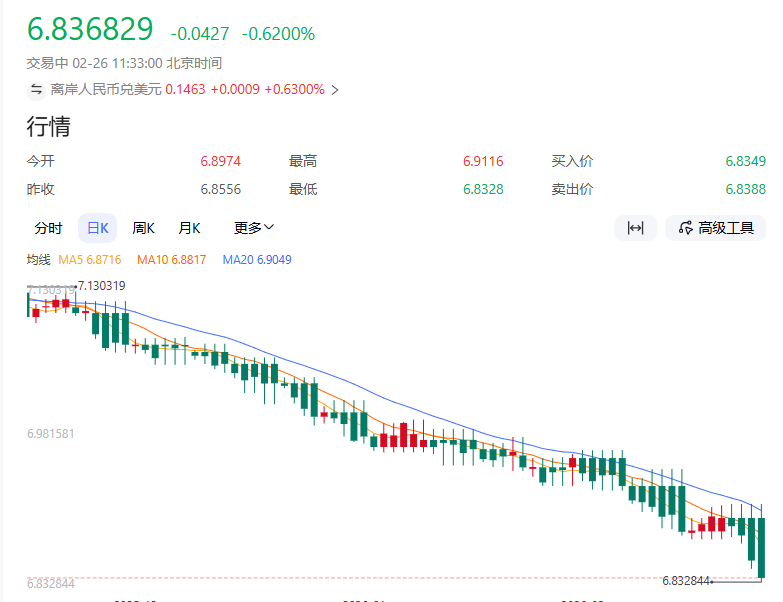This screenshot has height=602, width=783.
Task: Open 高级工具 advanced tools
Action: pos(716,228)
